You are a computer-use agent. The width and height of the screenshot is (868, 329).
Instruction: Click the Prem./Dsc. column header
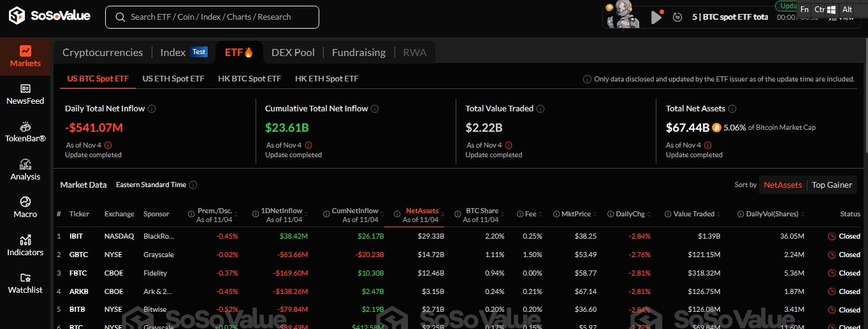coord(213,214)
